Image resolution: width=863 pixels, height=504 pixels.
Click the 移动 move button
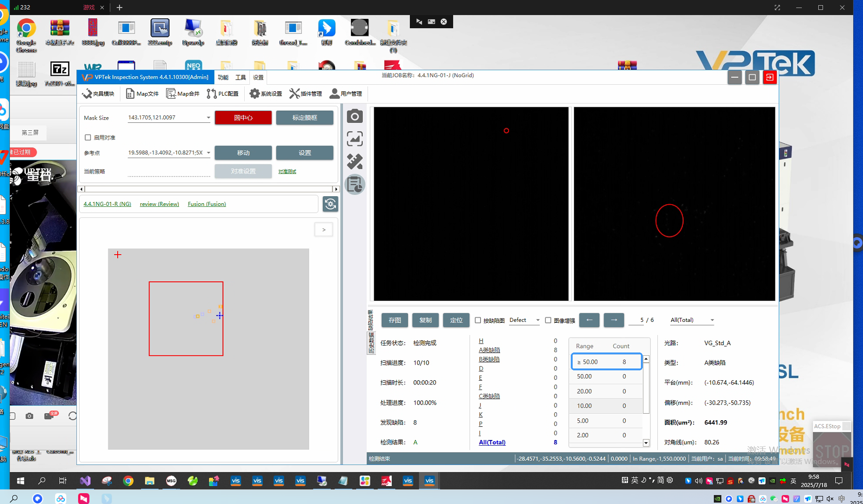[x=243, y=152]
